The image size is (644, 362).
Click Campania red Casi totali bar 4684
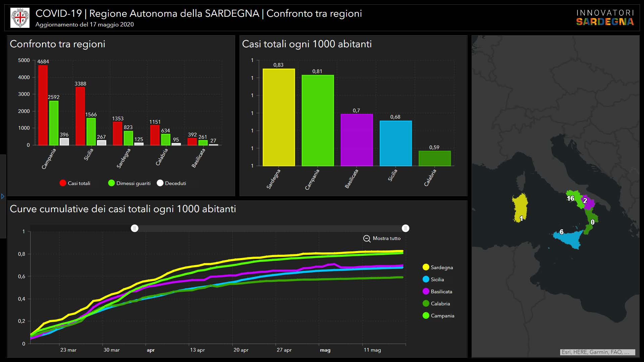click(x=43, y=105)
